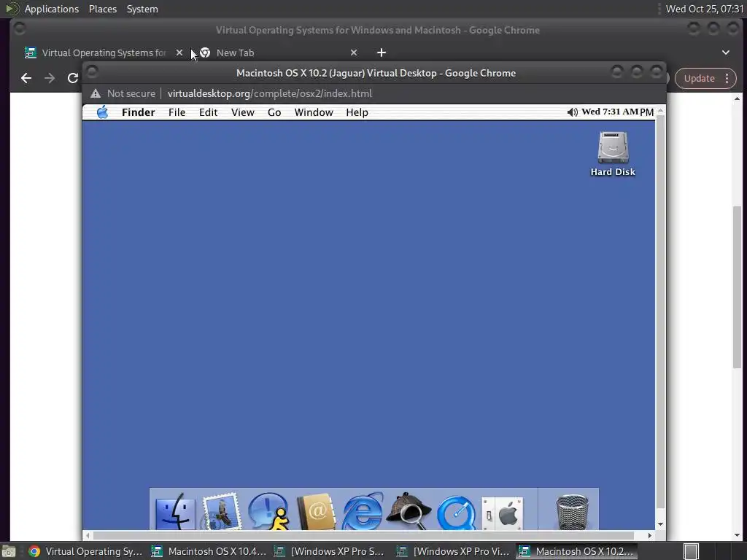
Task: Click the main Chrome window vertical scrollbar thumb
Action: 737,287
